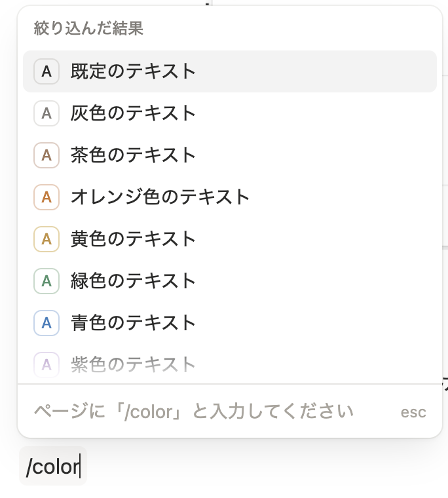
Task: Choose the 緑色のテキスト entry
Action: tap(230, 281)
